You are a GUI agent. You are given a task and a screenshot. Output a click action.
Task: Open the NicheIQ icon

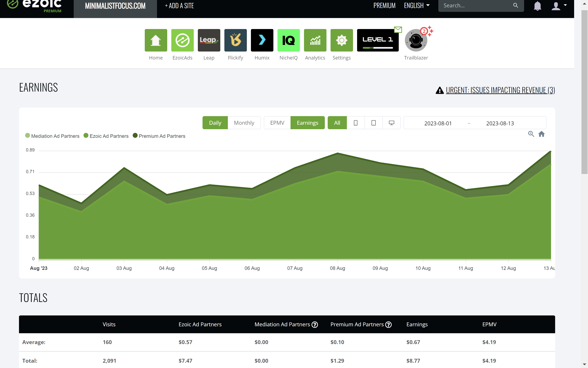[288, 40]
